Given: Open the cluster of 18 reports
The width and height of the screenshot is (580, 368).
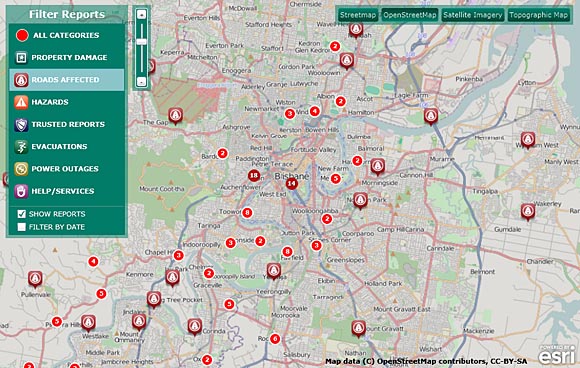Looking at the screenshot, I should [254, 175].
